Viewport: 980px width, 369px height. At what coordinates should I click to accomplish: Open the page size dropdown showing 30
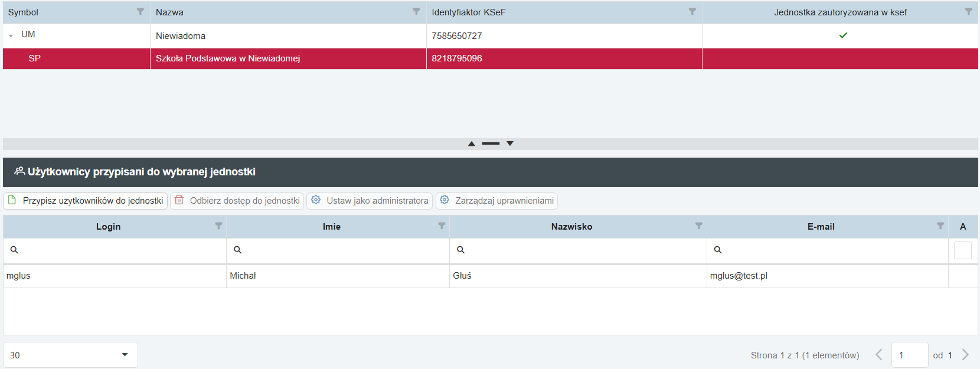point(125,355)
